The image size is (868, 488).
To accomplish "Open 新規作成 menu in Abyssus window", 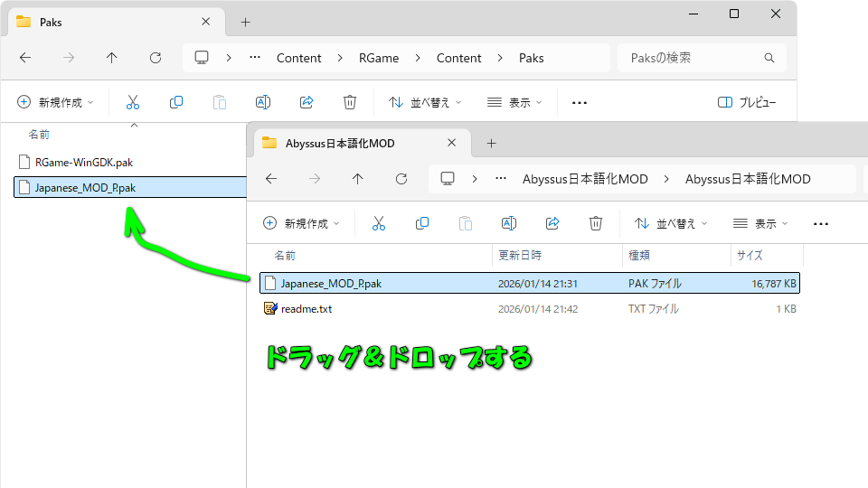I will pos(301,223).
